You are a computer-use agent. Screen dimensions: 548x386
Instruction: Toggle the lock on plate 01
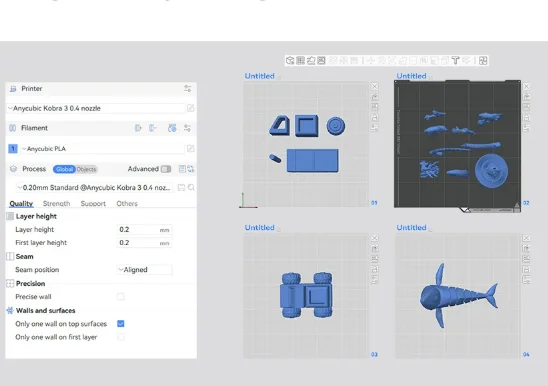(375, 117)
